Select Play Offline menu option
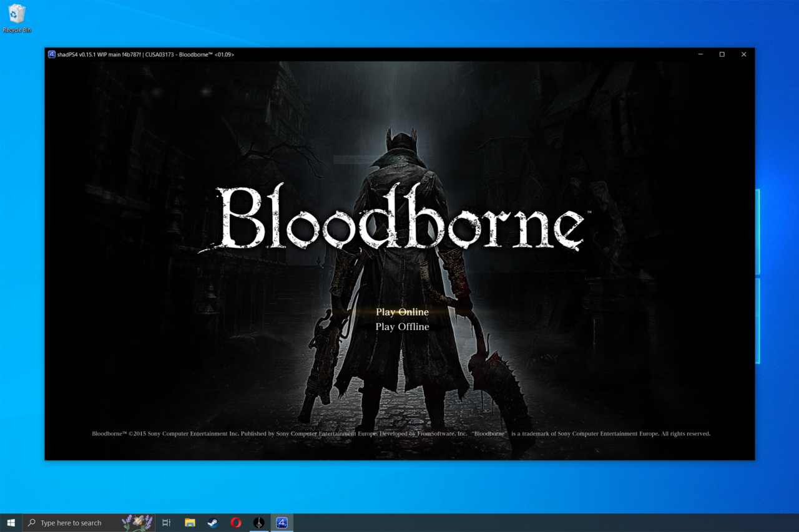 (x=402, y=326)
